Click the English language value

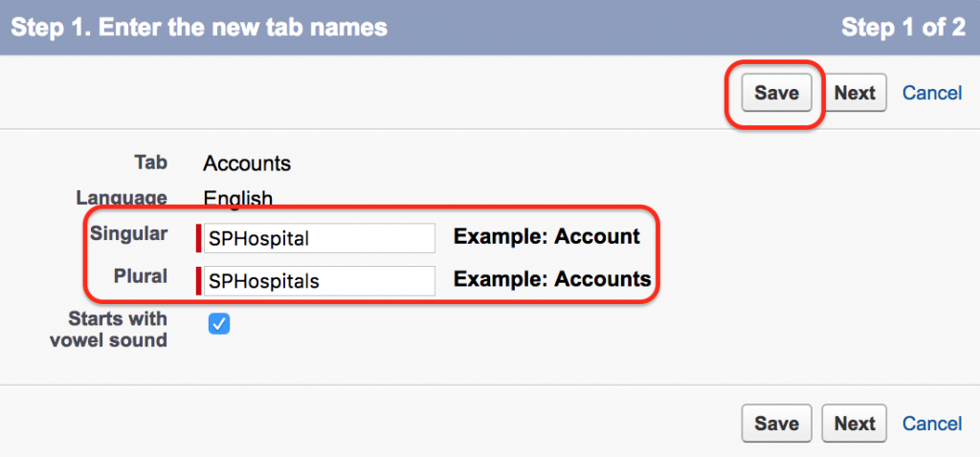(x=238, y=199)
